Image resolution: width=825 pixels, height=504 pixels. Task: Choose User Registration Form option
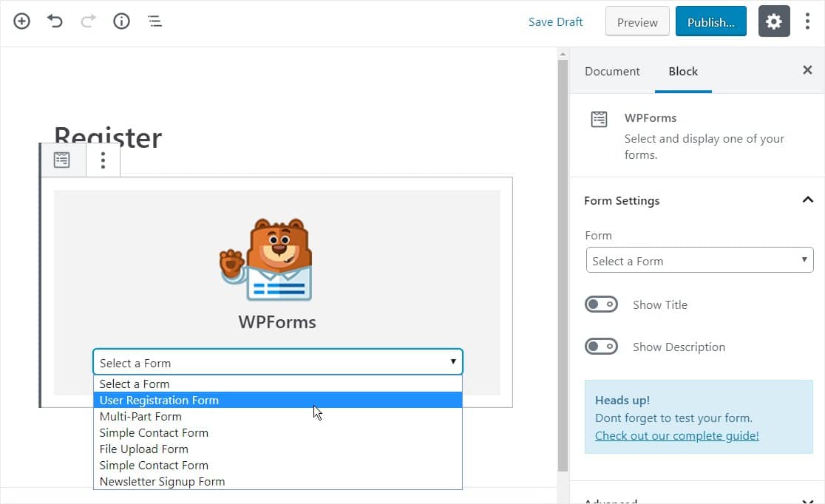[x=278, y=400]
